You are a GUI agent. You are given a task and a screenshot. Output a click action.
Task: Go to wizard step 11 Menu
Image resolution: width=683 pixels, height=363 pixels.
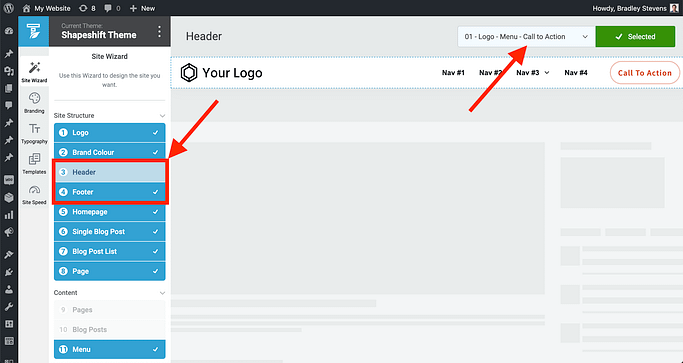pyautogui.click(x=109, y=349)
